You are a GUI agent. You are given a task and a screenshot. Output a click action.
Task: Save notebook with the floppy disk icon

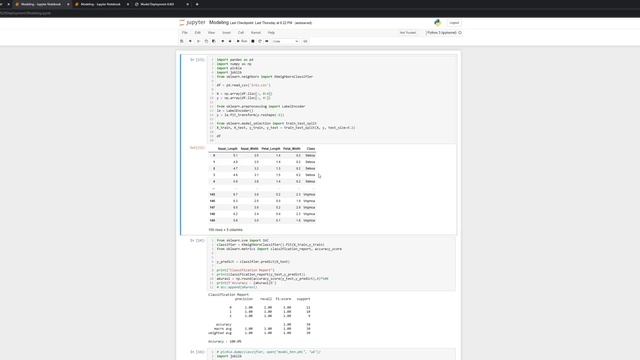(x=182, y=41)
